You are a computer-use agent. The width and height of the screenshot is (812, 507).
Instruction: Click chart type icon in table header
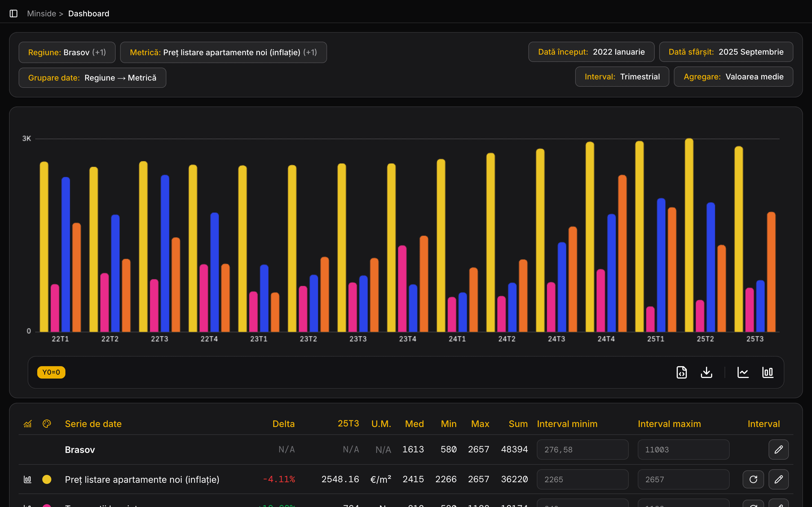coord(28,424)
